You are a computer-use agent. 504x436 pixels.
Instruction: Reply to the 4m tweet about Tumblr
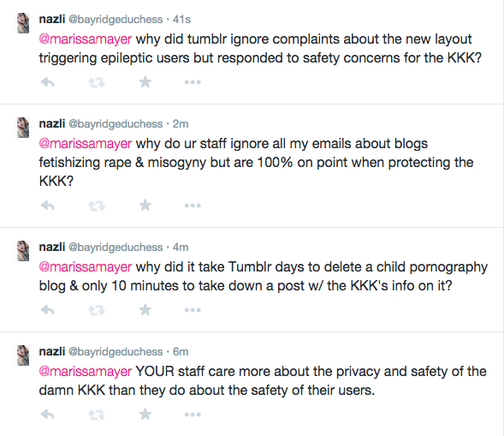[x=48, y=310]
